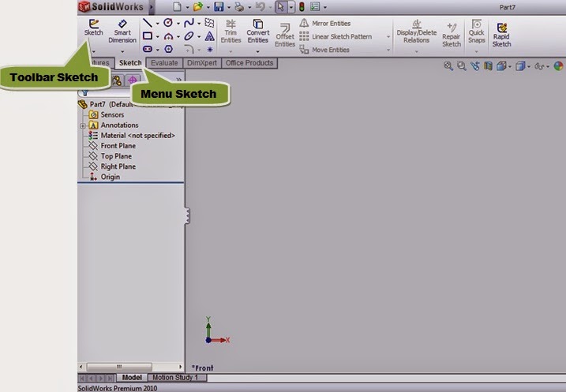Open dropdown arrow under Convert Entities
This screenshot has width=566, height=392.
click(257, 51)
